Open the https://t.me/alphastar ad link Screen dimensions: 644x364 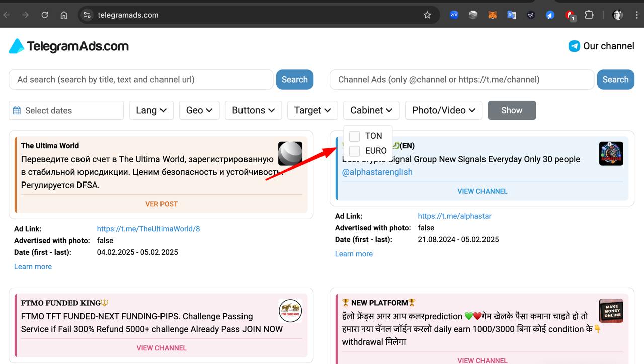pos(454,216)
